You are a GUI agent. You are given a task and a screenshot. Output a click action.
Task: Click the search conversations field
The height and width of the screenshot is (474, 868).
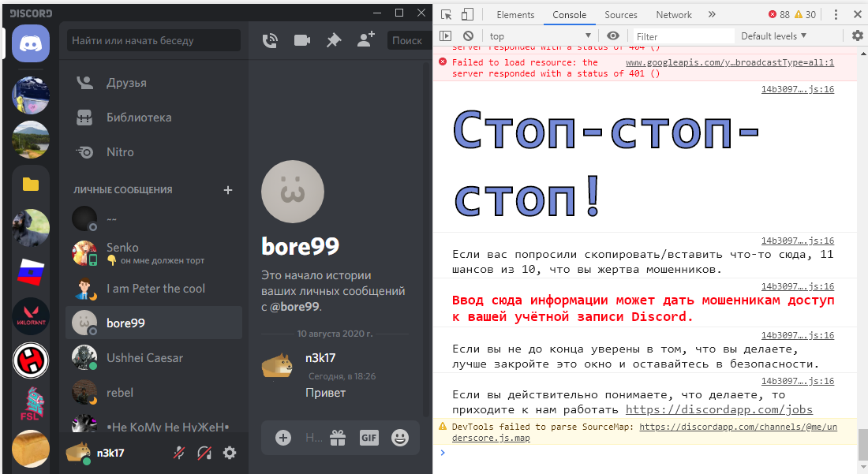154,40
